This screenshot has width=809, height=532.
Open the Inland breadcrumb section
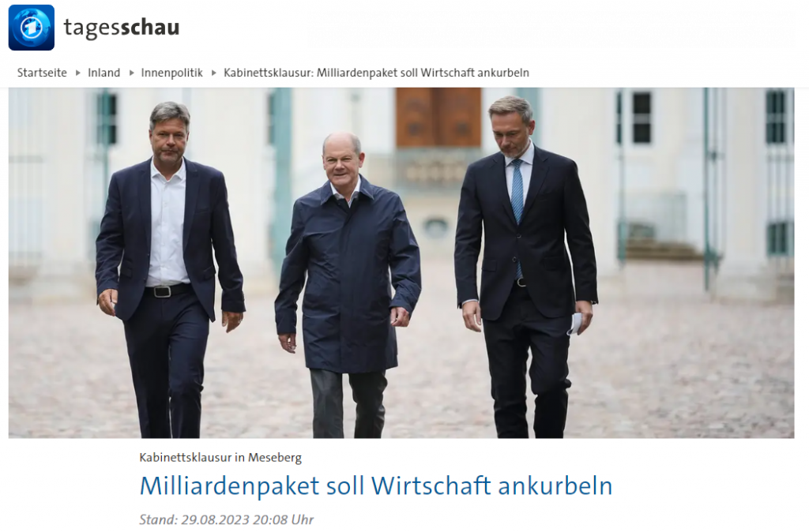pos(103,73)
